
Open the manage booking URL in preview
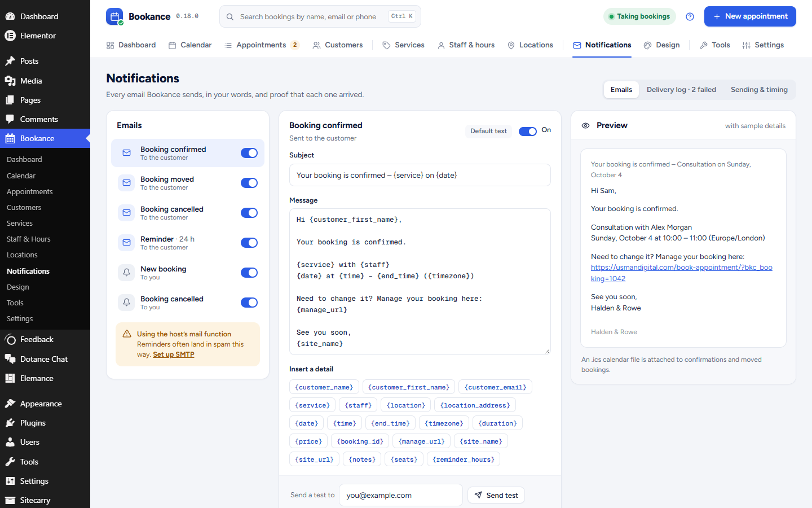(x=682, y=273)
